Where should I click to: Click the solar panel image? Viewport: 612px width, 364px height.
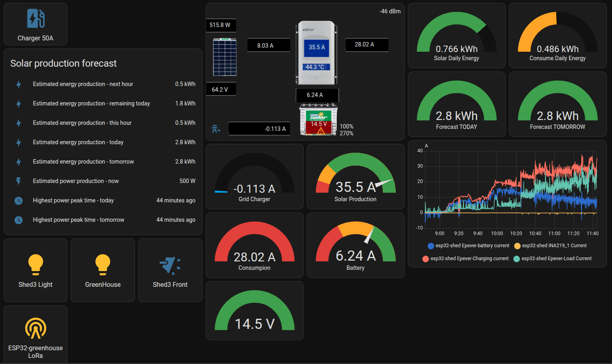click(x=225, y=57)
